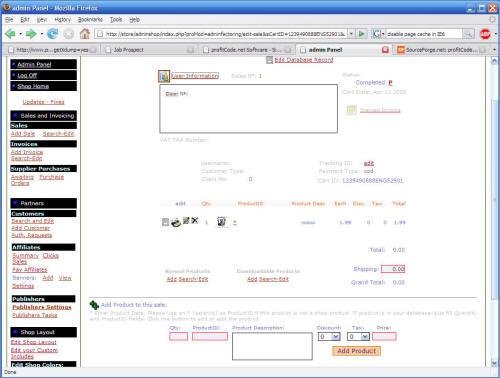This screenshot has width=500, height=378.
Task: Open the list-all-tabs dropdown at tab bar end
Action: click(x=494, y=50)
